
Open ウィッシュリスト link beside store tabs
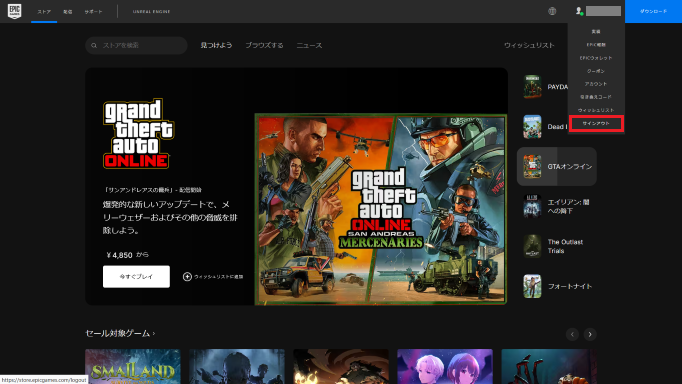[529, 45]
